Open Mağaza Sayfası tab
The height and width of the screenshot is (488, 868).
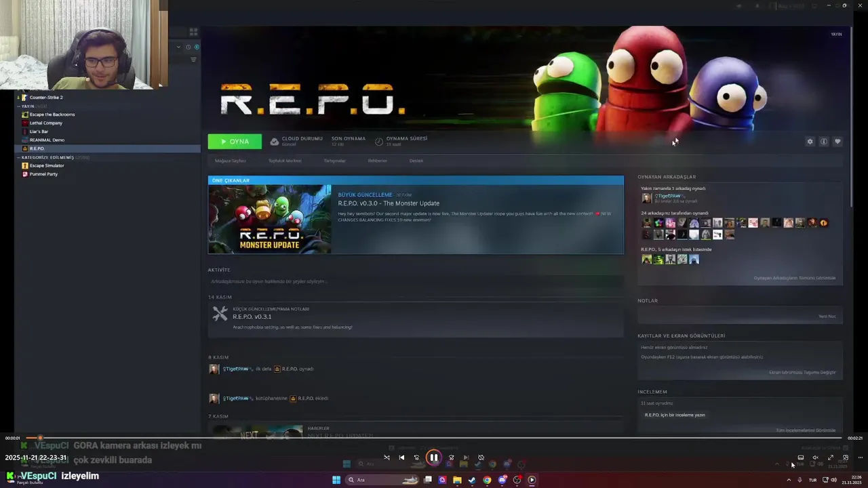click(230, 161)
